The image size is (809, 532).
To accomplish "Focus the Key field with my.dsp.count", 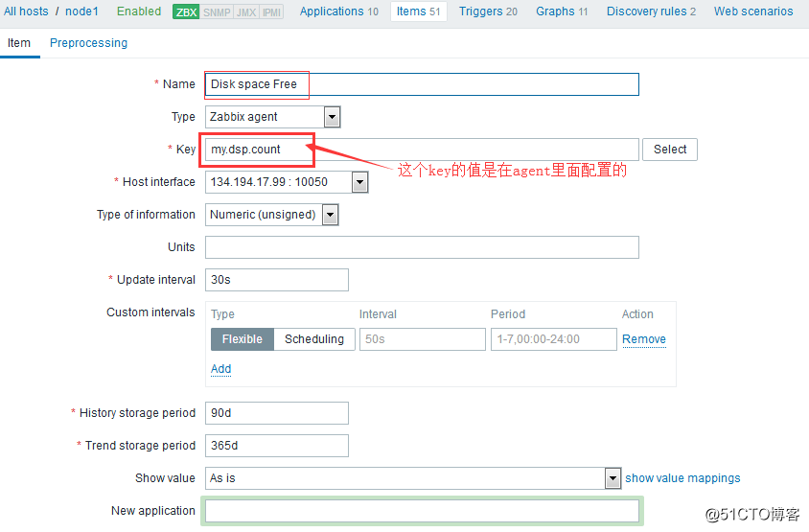I will (422, 150).
